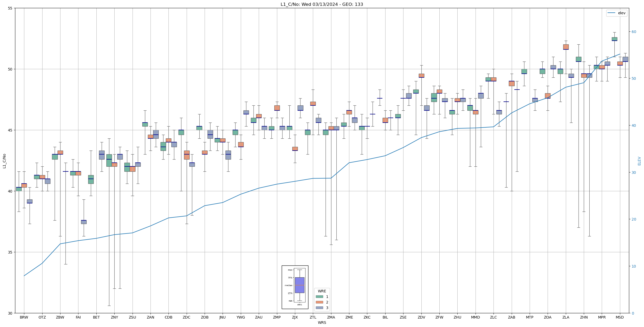Select the ZJX station label
The image size is (644, 327).
295,317
